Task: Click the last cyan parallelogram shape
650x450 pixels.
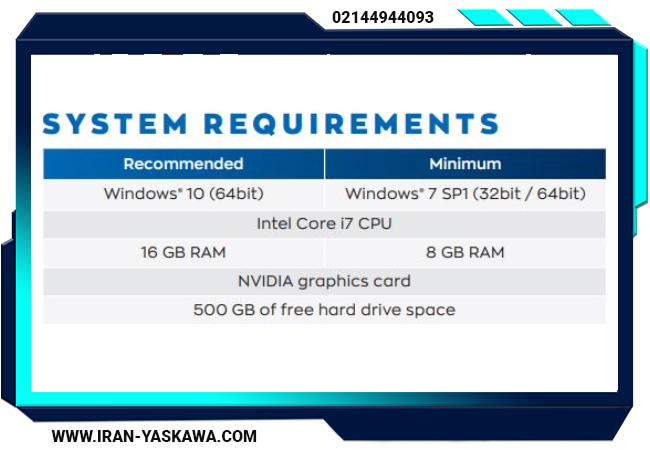Action: [x=583, y=17]
